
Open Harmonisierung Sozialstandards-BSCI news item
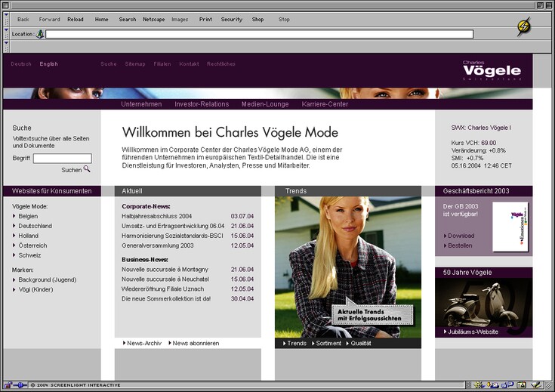click(172, 236)
